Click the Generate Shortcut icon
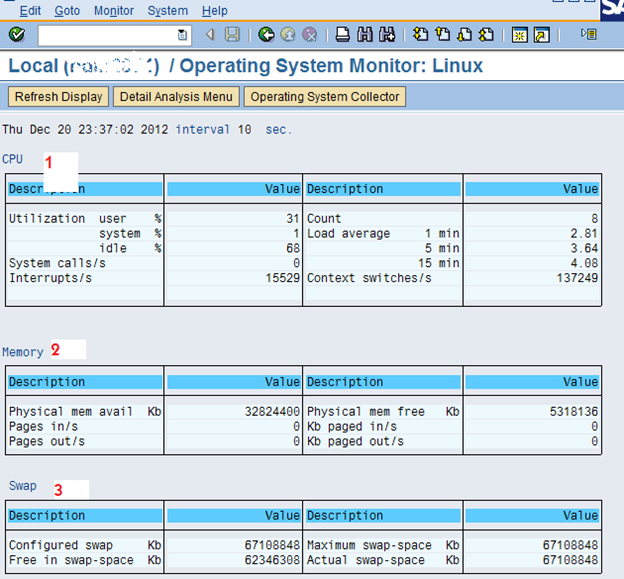This screenshot has height=579, width=624. 542,35
